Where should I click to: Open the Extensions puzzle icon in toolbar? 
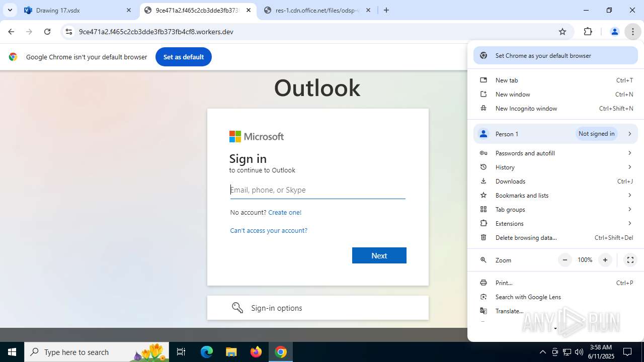coord(588,32)
